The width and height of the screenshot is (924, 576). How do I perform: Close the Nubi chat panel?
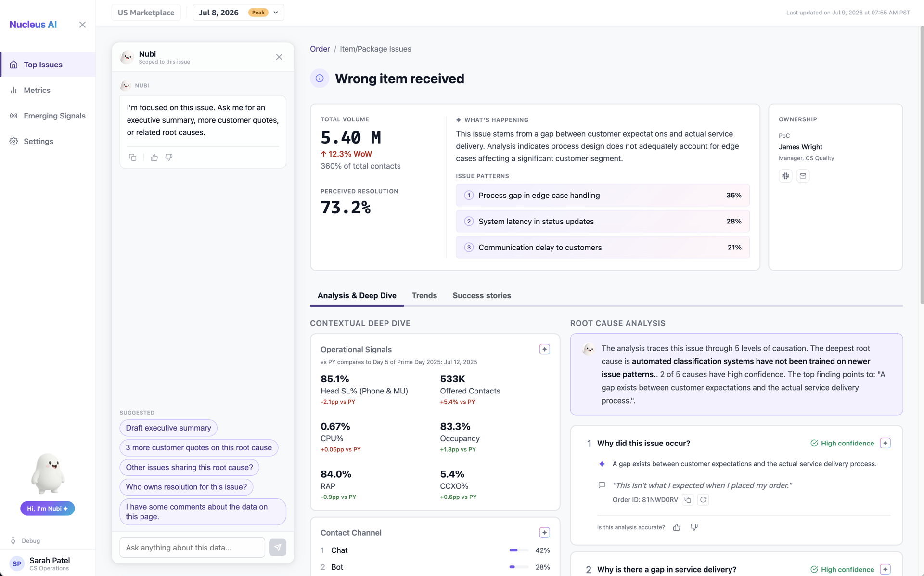[x=279, y=57]
